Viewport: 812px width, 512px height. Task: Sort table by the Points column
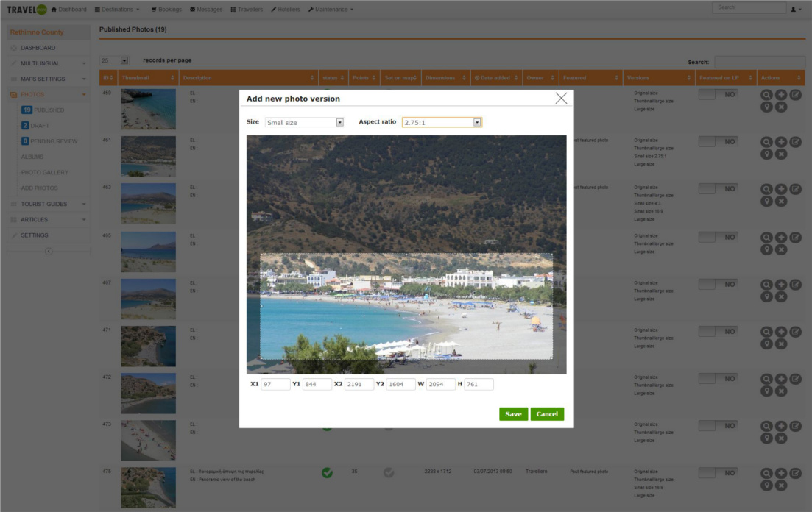point(364,78)
